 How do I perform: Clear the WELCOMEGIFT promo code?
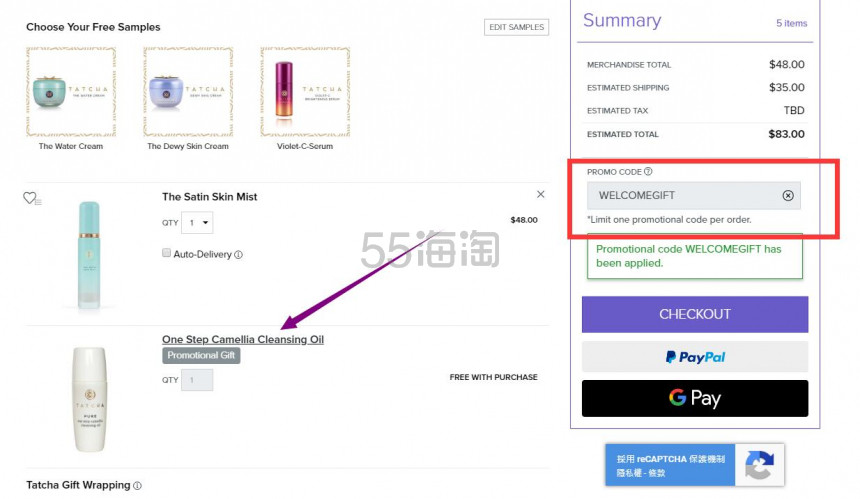tap(788, 196)
